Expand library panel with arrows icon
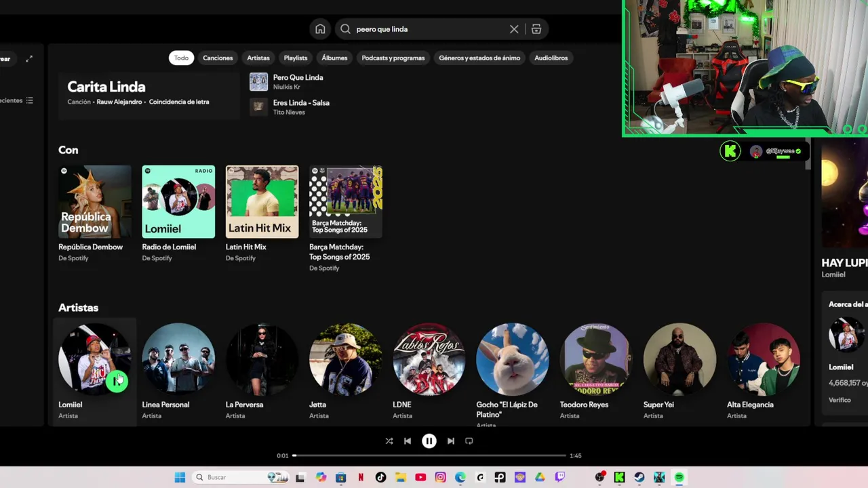 coord(29,59)
